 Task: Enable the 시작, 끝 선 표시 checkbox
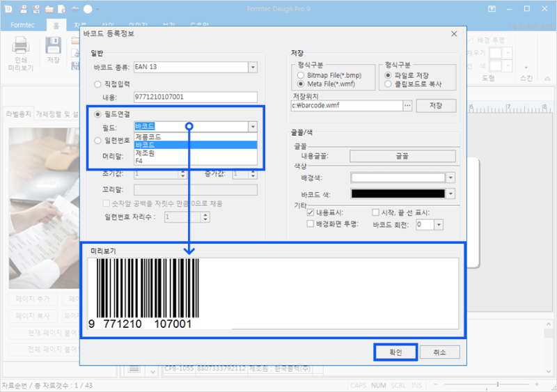375,212
